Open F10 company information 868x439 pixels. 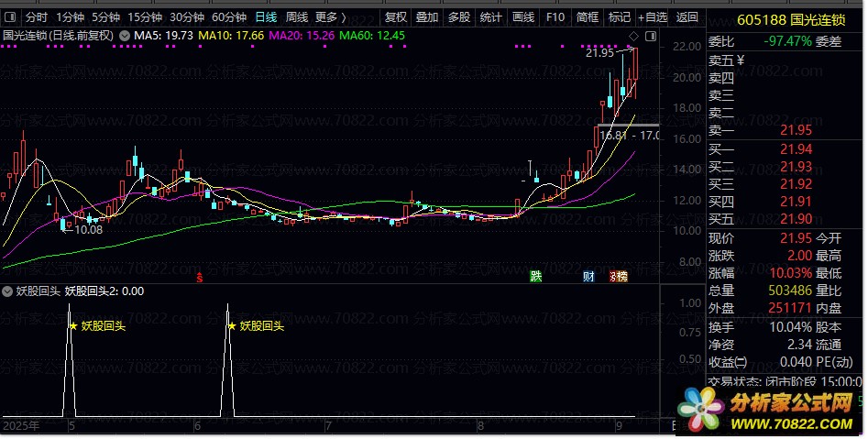[555, 17]
